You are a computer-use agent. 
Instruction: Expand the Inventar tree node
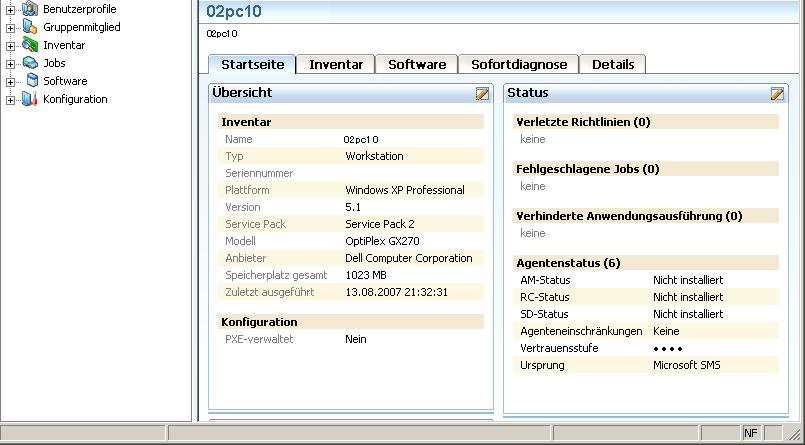coord(10,46)
